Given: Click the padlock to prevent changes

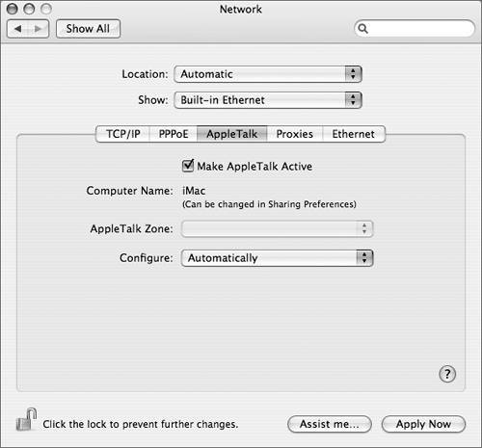Looking at the screenshot, I should click(26, 420).
